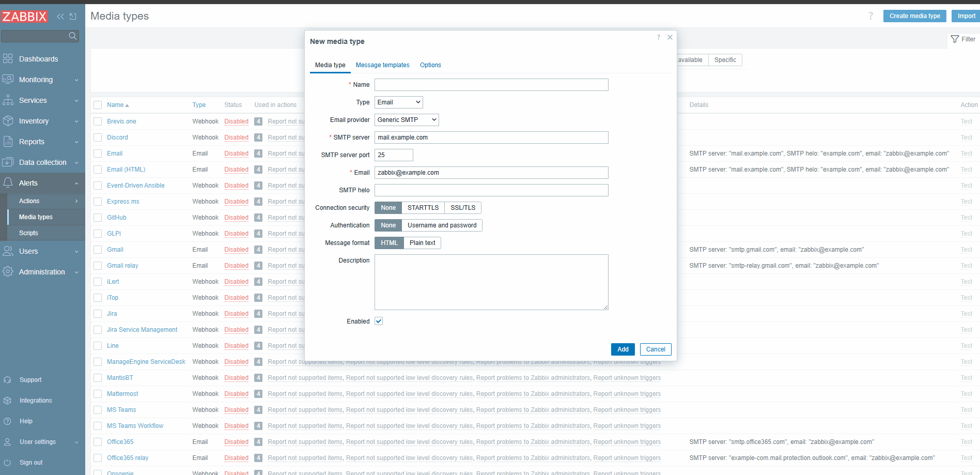Select checkbox for MS Teams row
This screenshot has height=475, width=980.
click(98, 410)
